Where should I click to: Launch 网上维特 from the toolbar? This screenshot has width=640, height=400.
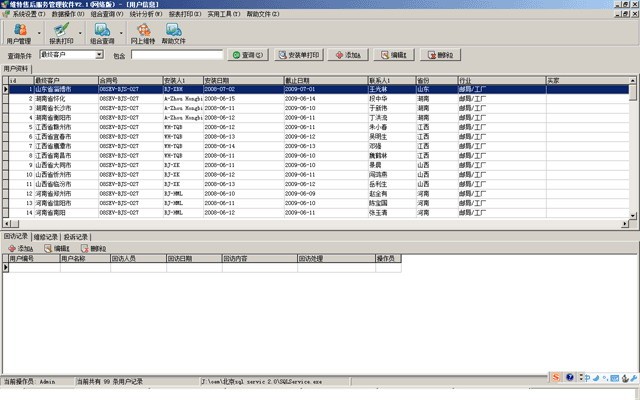click(147, 34)
